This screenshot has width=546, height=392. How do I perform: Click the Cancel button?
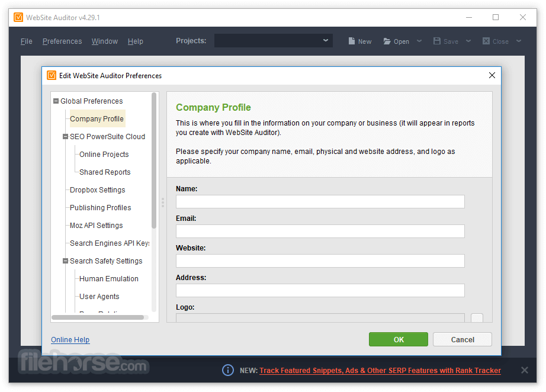pos(463,339)
